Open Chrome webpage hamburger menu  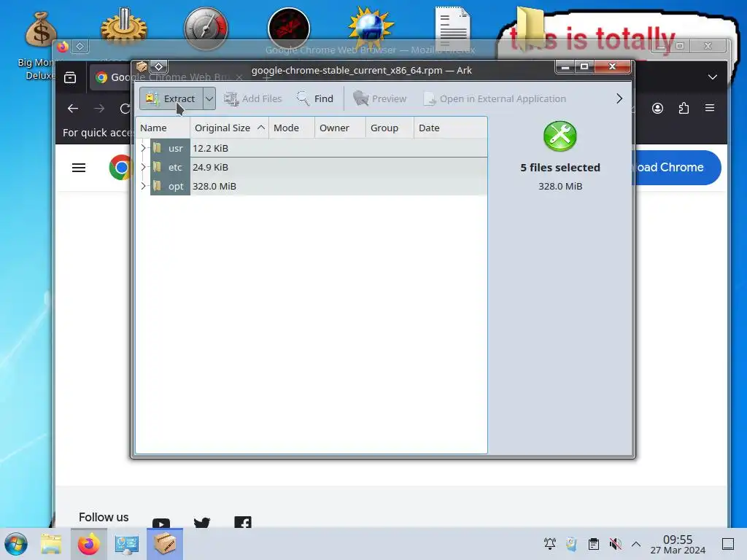pos(79,168)
